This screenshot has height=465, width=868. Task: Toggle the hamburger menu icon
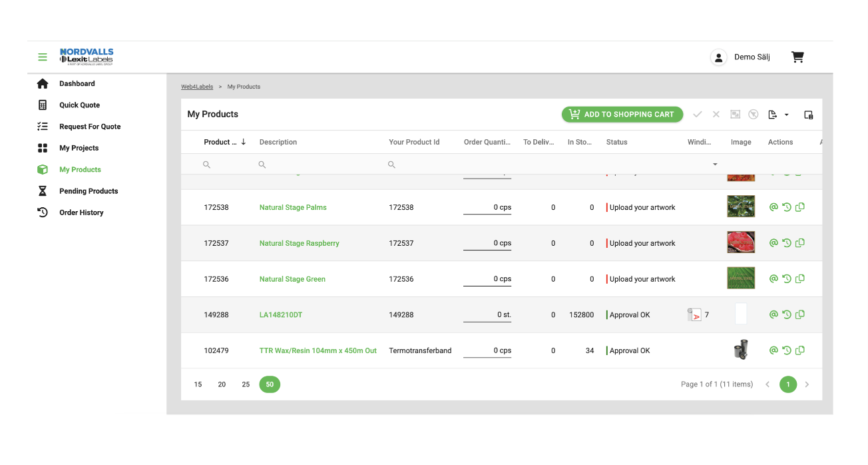tap(43, 57)
